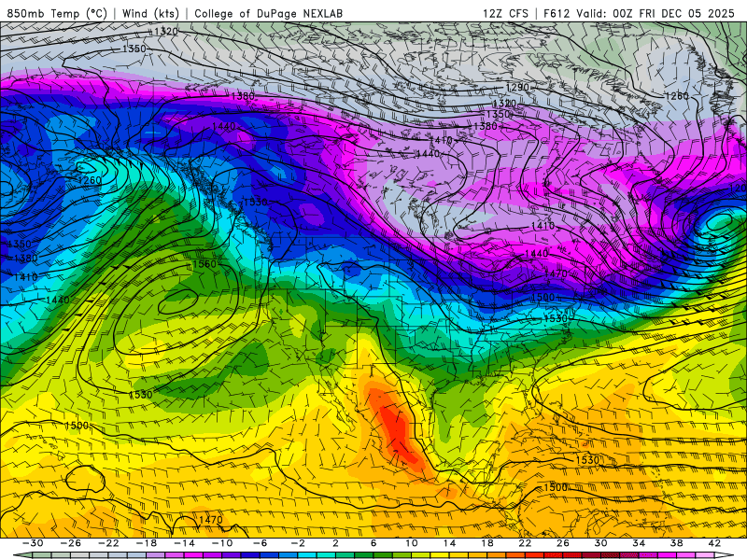
Task: Select the -2 temperature scale label
Action: click(x=298, y=543)
